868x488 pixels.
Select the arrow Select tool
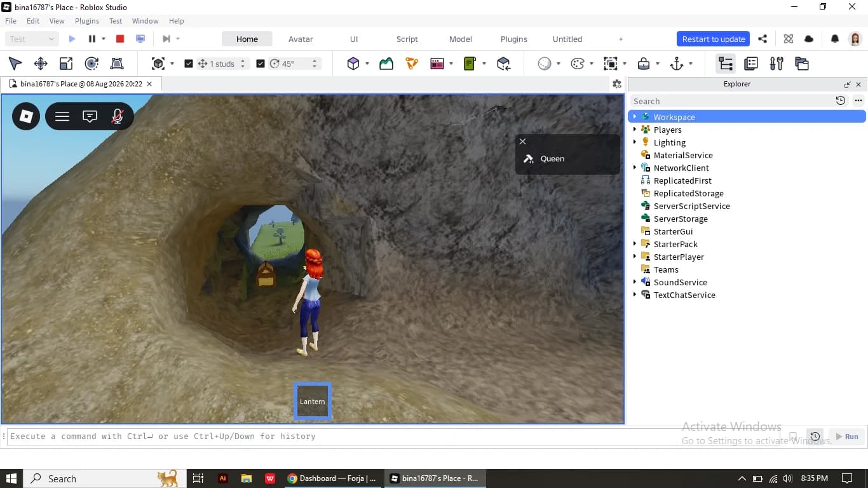[x=15, y=64]
